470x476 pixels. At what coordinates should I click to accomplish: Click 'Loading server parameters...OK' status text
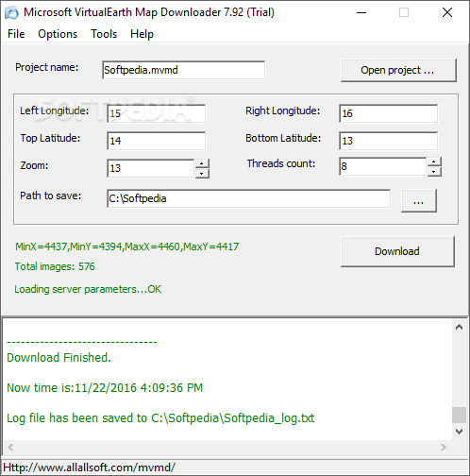click(x=88, y=289)
